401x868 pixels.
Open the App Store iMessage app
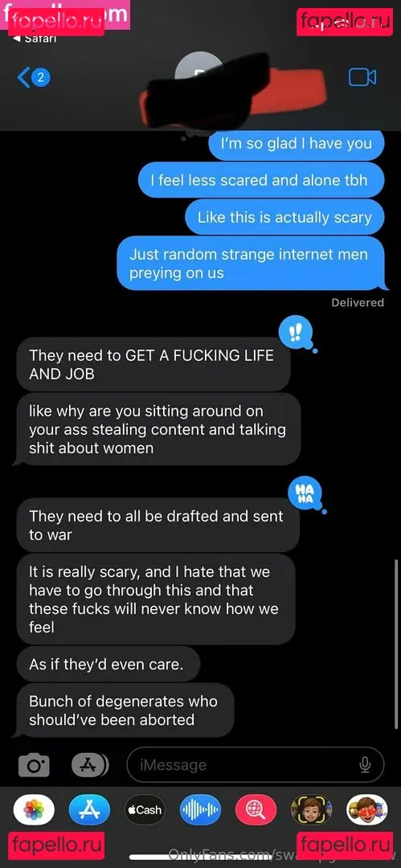click(x=89, y=810)
